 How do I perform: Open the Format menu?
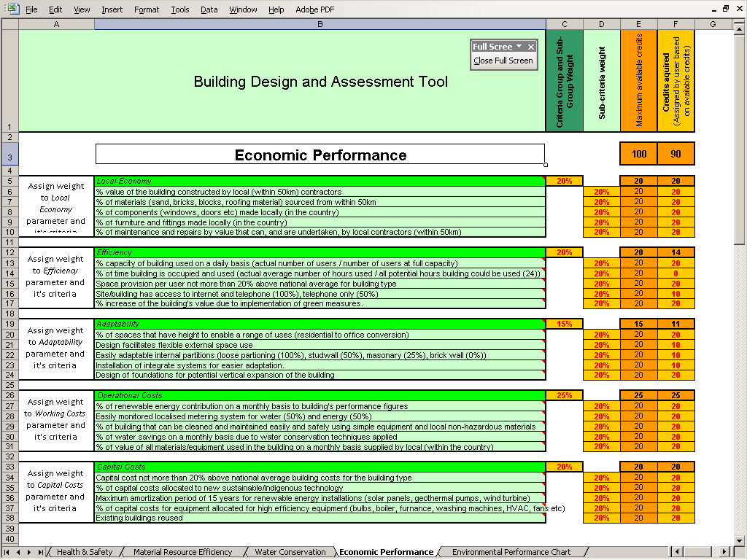(x=146, y=9)
